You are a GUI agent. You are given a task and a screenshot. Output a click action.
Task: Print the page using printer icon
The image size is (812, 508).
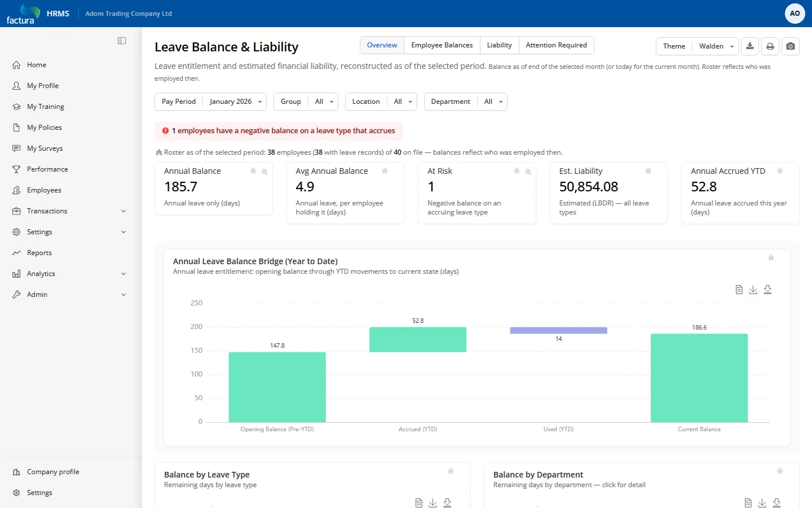770,46
